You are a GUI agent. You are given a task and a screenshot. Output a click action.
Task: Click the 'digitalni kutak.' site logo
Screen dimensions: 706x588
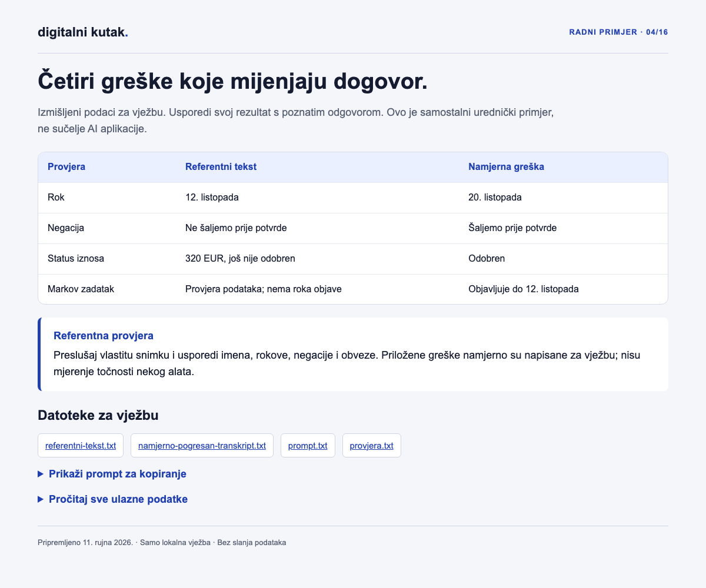(x=83, y=32)
